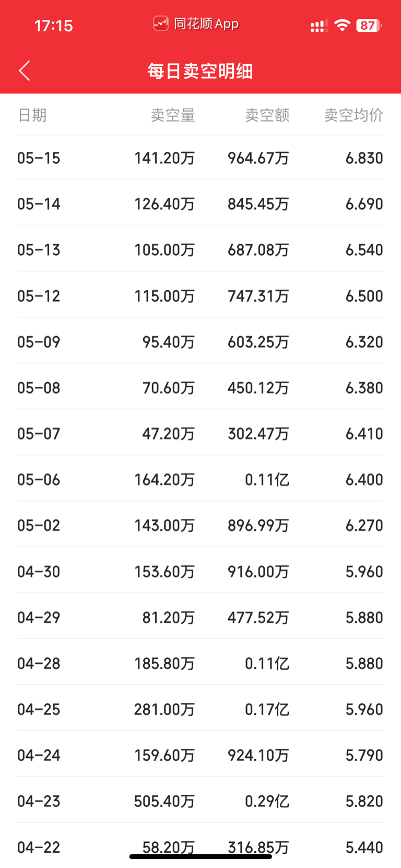The width and height of the screenshot is (401, 868).
Task: Tap the 卖空额 column header
Action: click(x=267, y=115)
